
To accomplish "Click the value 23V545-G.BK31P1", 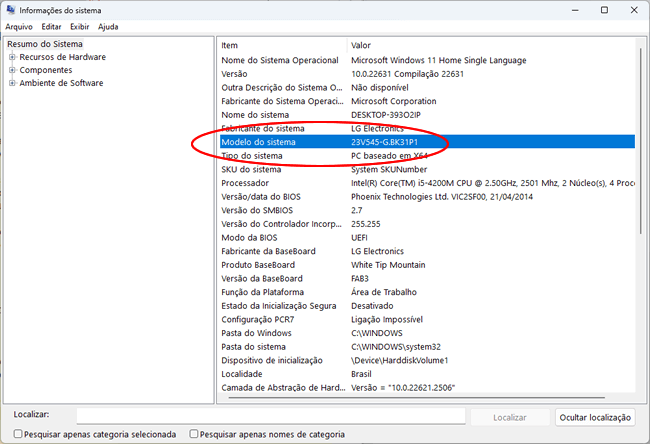I will click(384, 142).
